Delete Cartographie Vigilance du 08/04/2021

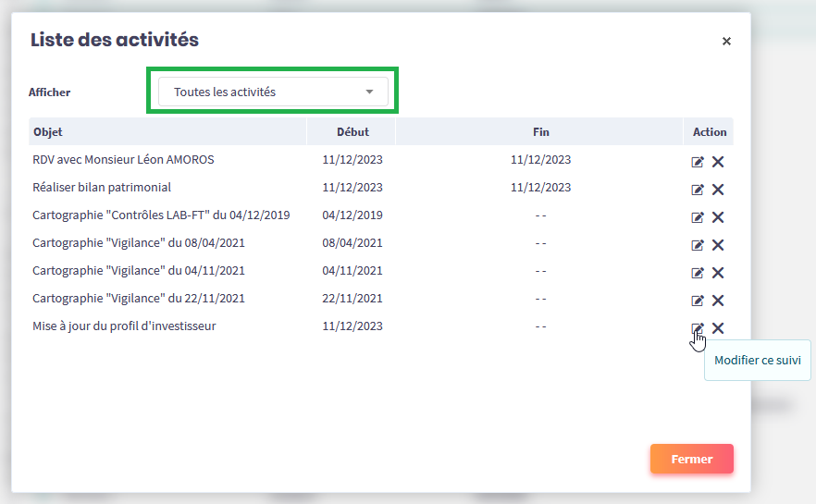(x=718, y=245)
